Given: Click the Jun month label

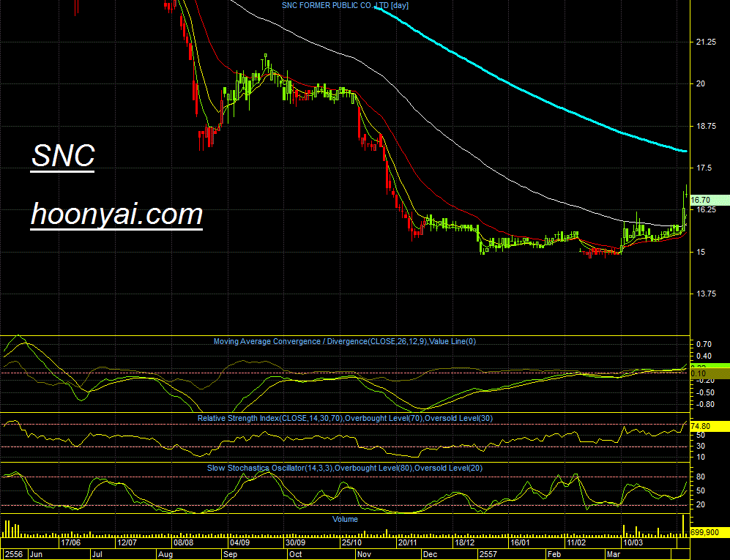Looking at the screenshot, I should pyautogui.click(x=37, y=554).
